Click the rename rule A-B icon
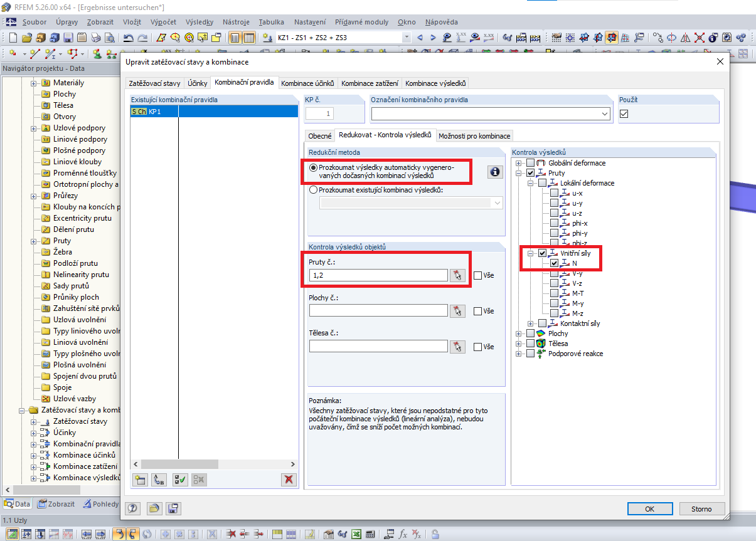Viewport: 756px width, 541px height. [x=159, y=480]
